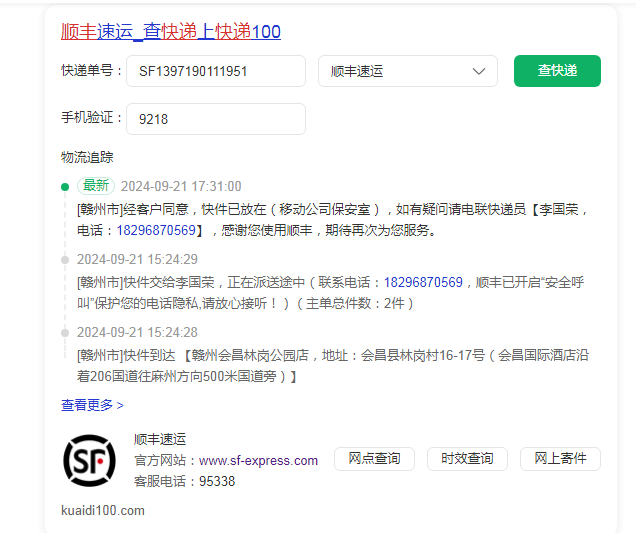Open the 网点查询 button
This screenshot has width=636, height=533.
point(374,459)
